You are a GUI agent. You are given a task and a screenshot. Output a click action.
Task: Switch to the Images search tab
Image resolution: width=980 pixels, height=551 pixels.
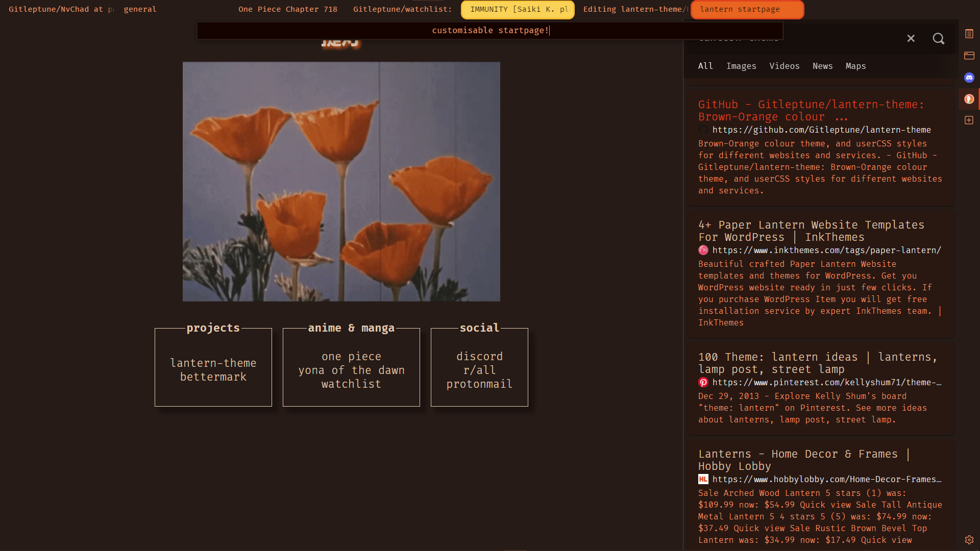[741, 66]
